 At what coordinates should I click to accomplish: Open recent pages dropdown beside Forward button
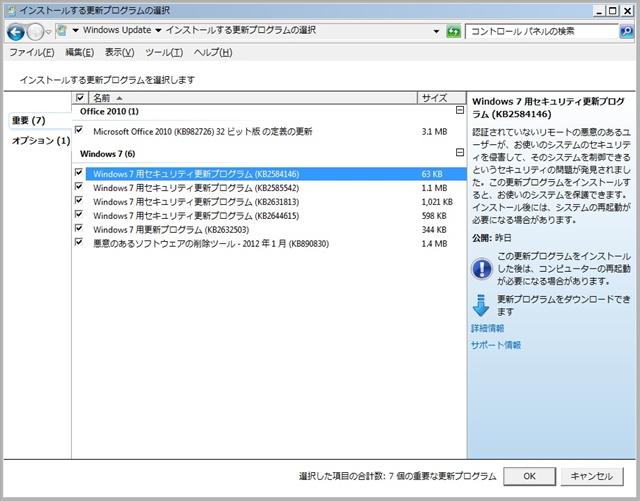(x=48, y=32)
